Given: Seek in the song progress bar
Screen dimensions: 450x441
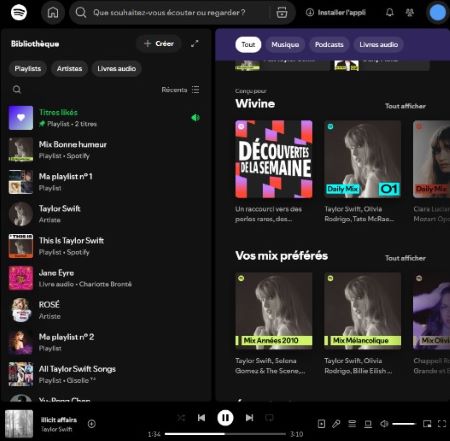Looking at the screenshot, I should (225, 434).
